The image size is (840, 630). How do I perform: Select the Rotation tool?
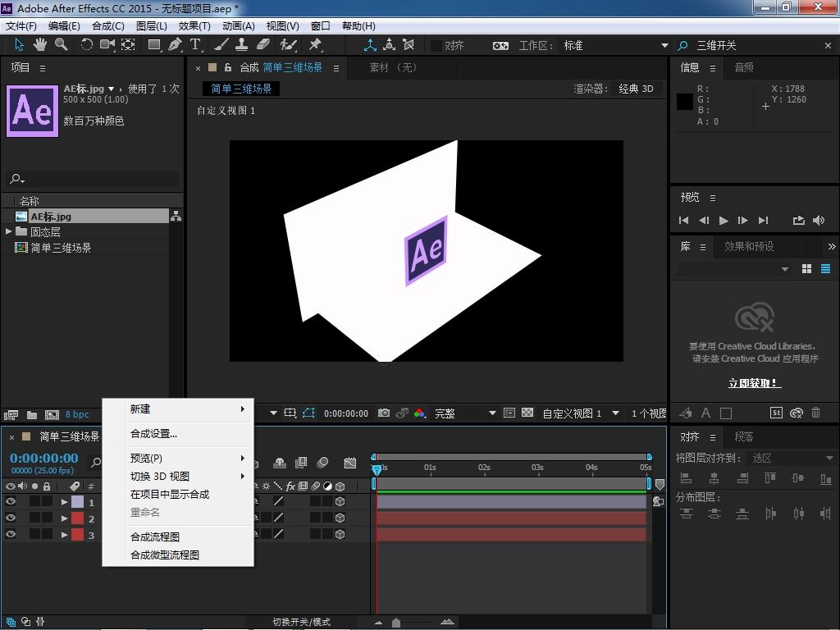tap(86, 45)
